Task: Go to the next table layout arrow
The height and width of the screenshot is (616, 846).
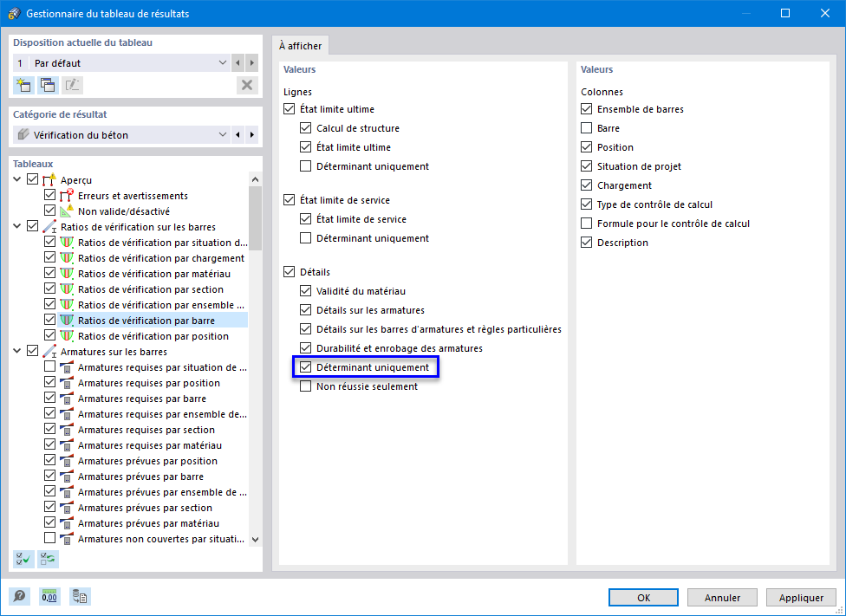Action: [252, 63]
